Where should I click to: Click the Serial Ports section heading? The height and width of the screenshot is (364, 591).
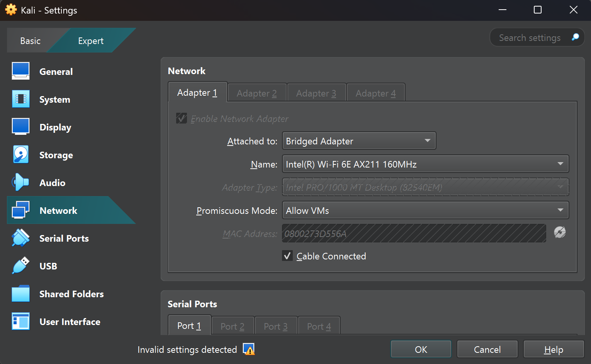[x=192, y=304]
